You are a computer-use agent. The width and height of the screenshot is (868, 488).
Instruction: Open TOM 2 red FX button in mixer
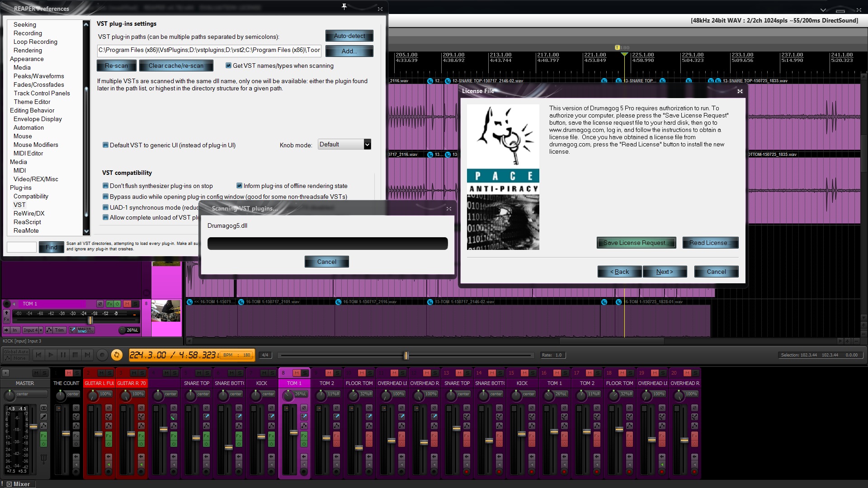point(336,436)
